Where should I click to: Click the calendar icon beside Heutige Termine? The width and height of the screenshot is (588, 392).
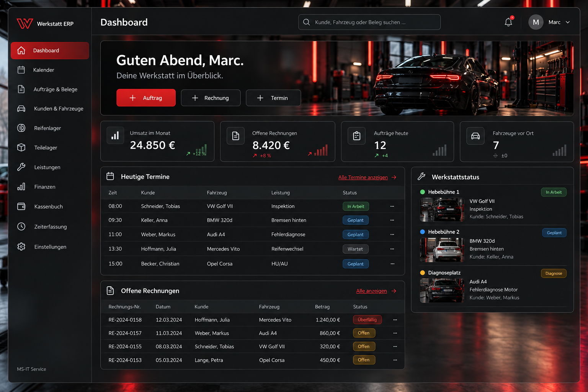pyautogui.click(x=110, y=176)
